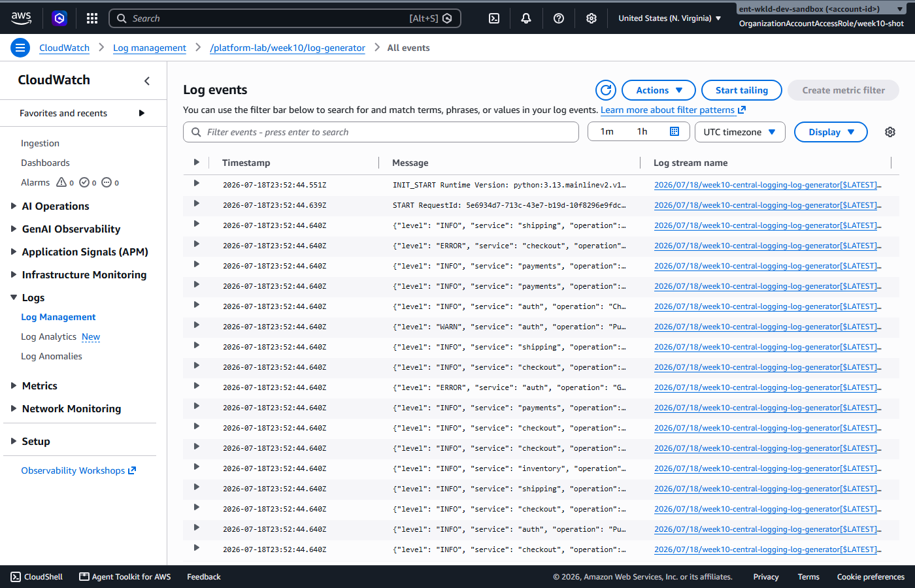This screenshot has width=915, height=588.
Task: Open Agent Toolkit for AWS in footer
Action: pyautogui.click(x=125, y=577)
